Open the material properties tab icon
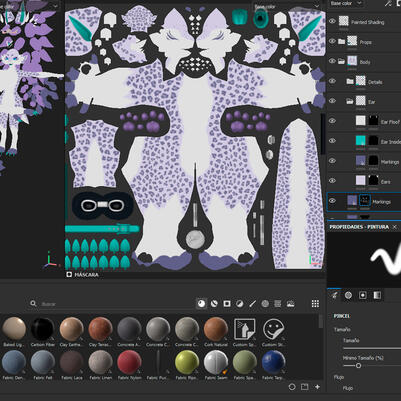The width and height of the screenshot is (401, 401). (x=377, y=295)
